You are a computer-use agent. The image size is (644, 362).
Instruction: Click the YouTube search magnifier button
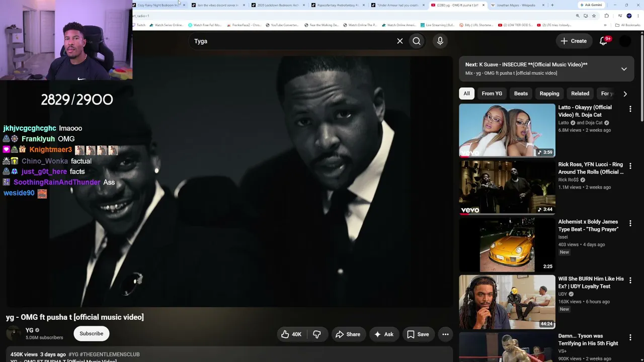[417, 41]
